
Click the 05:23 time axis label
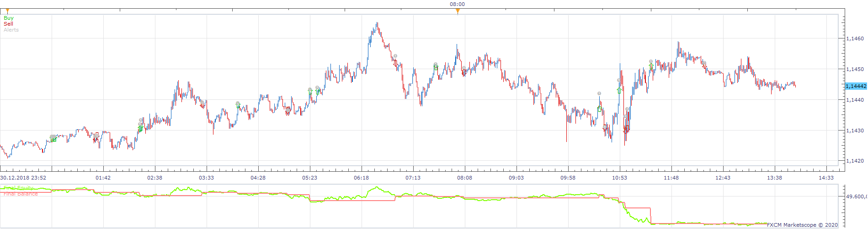[309, 178]
